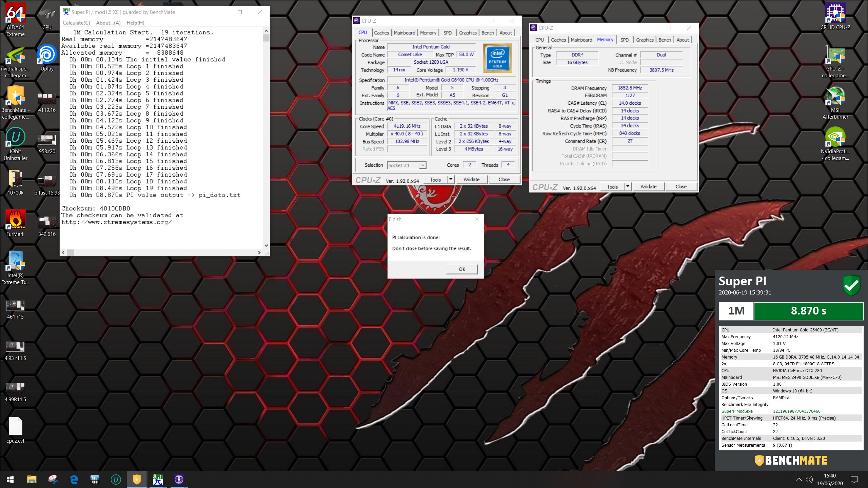Expand the Socket #1 selection dropdown
This screenshot has width=868, height=488.
(x=422, y=165)
